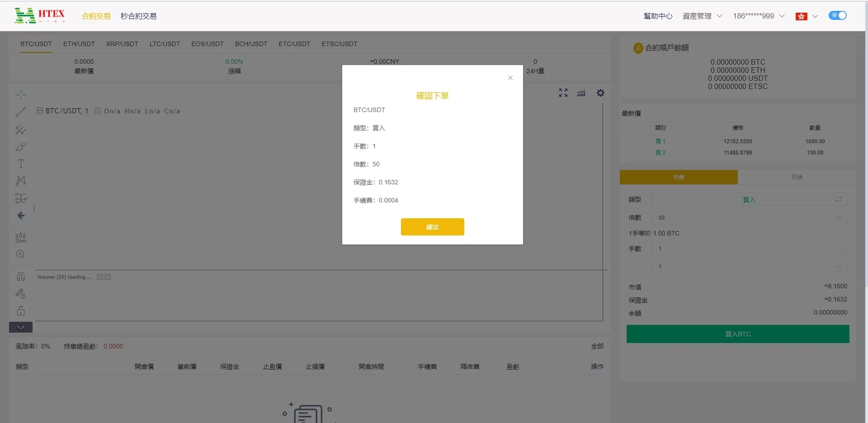Click the magnet mode icon
The image size is (868, 423).
[21, 277]
